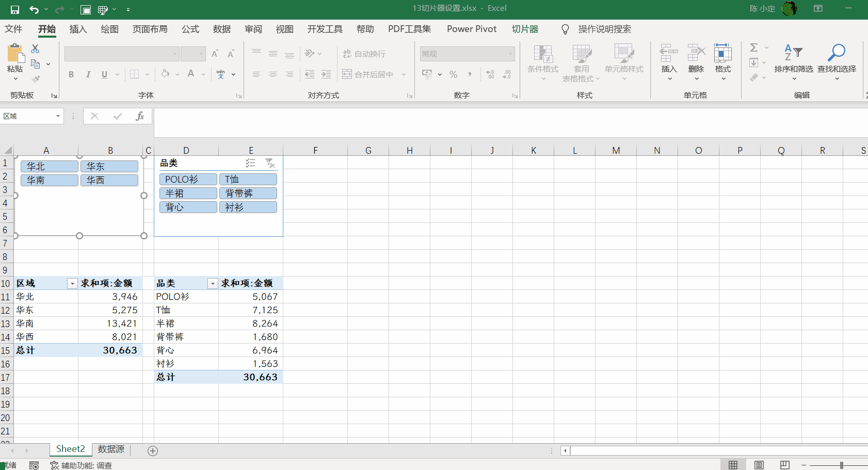Switch to the 公式 ribbon tab
This screenshot has height=470, width=868.
tap(190, 29)
